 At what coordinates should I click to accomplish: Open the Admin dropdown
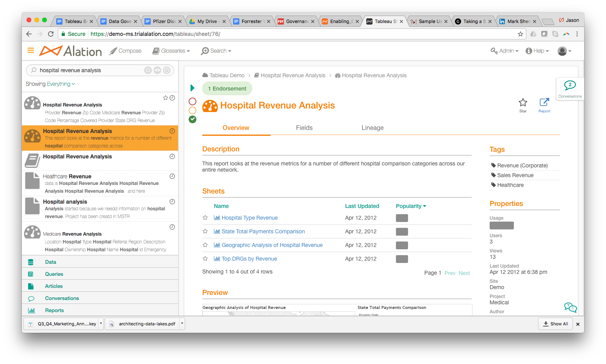[504, 51]
